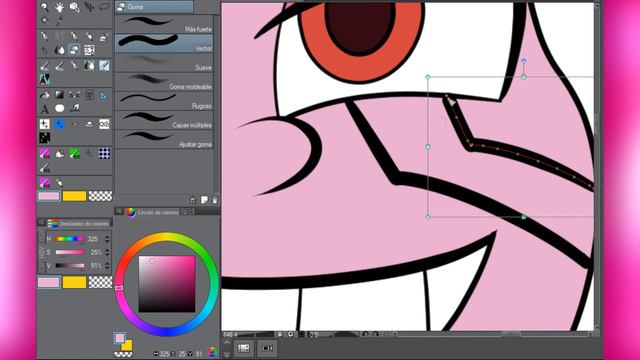This screenshot has height=360, width=640.
Task: Click the hue ring of the color wheel
Action: pos(167,236)
